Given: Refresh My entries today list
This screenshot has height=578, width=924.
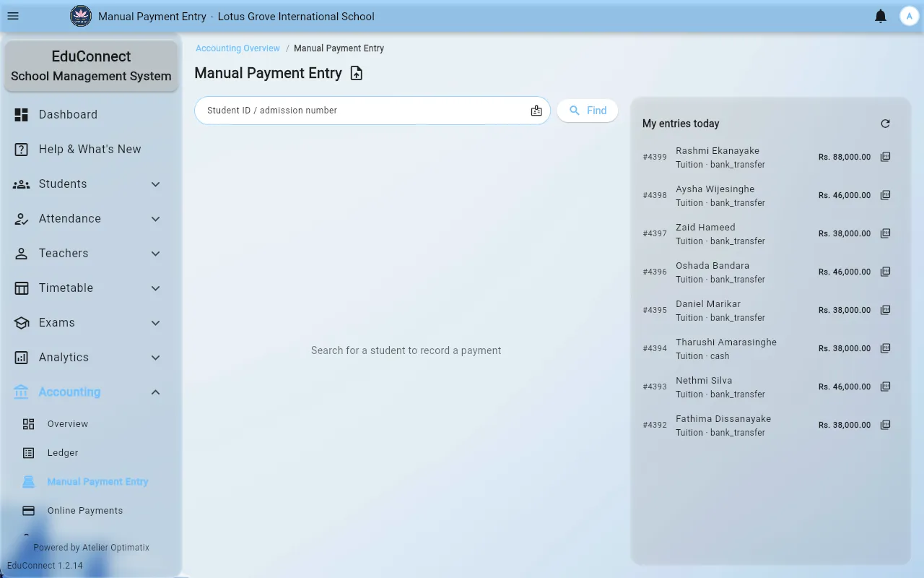Looking at the screenshot, I should coord(886,124).
